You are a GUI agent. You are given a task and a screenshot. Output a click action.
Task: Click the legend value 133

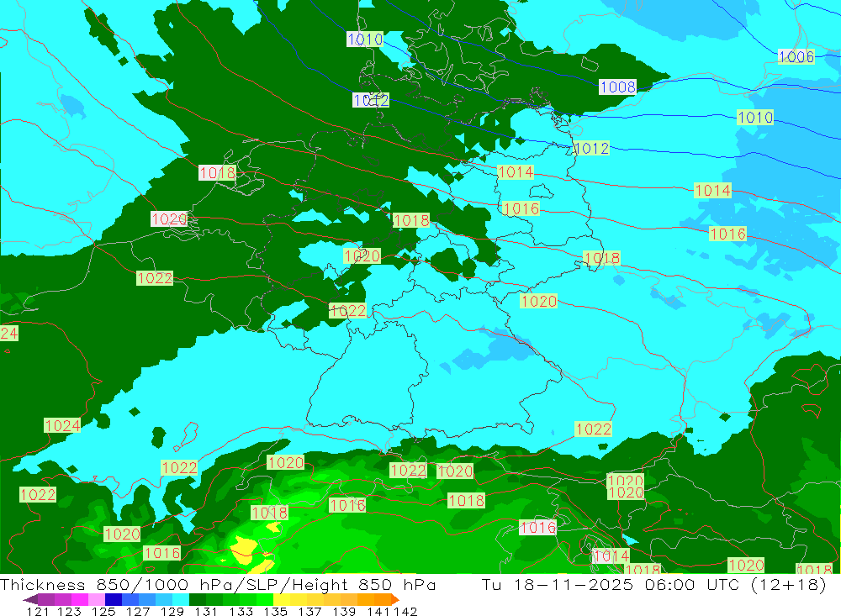click(x=241, y=611)
